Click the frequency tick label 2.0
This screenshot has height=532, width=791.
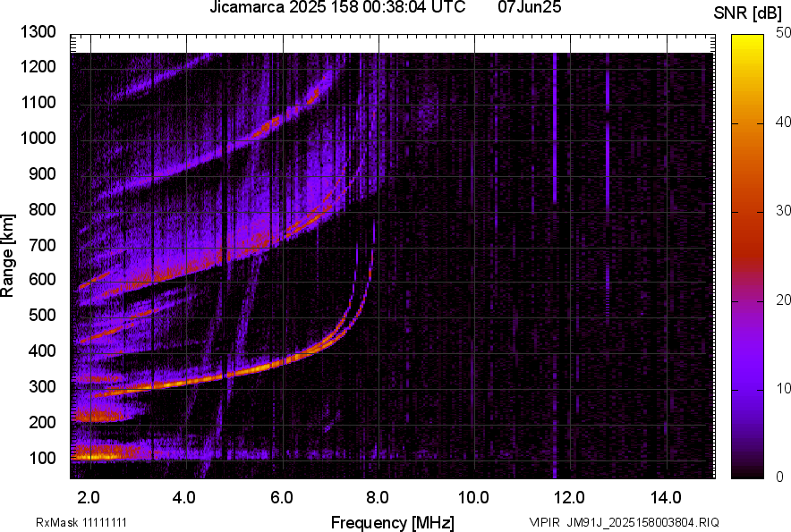click(x=89, y=498)
